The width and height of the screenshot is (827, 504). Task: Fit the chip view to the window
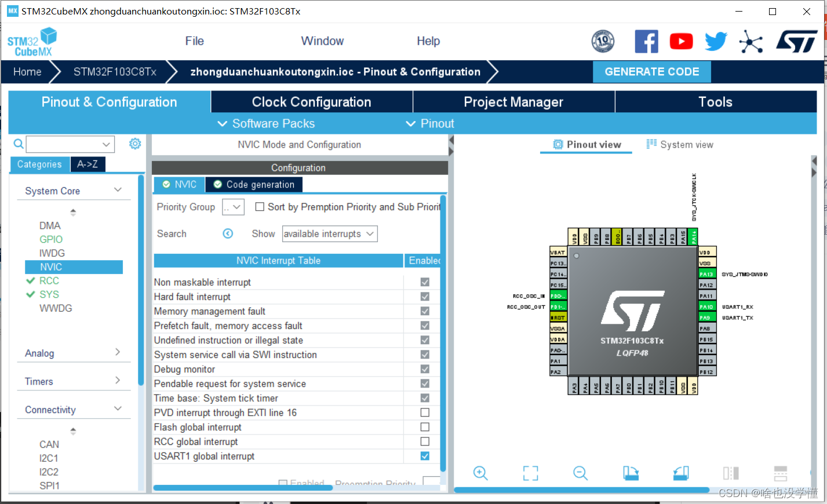[530, 473]
